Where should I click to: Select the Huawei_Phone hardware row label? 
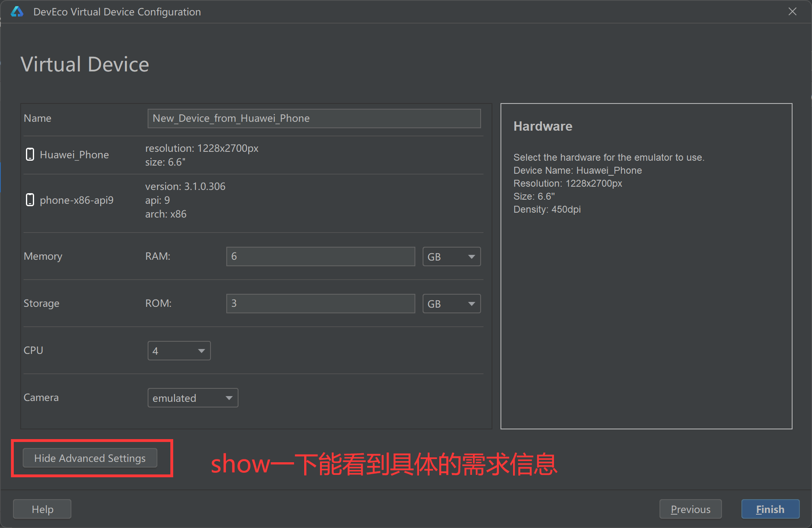(x=74, y=155)
